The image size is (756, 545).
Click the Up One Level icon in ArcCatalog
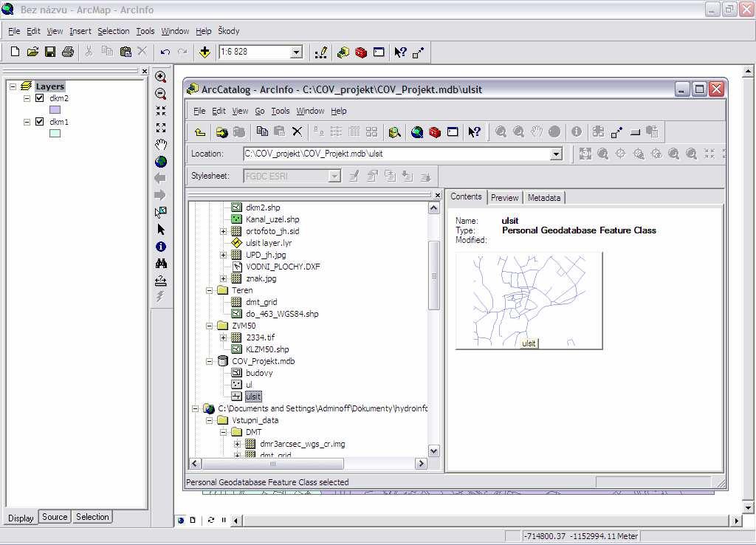click(200, 131)
